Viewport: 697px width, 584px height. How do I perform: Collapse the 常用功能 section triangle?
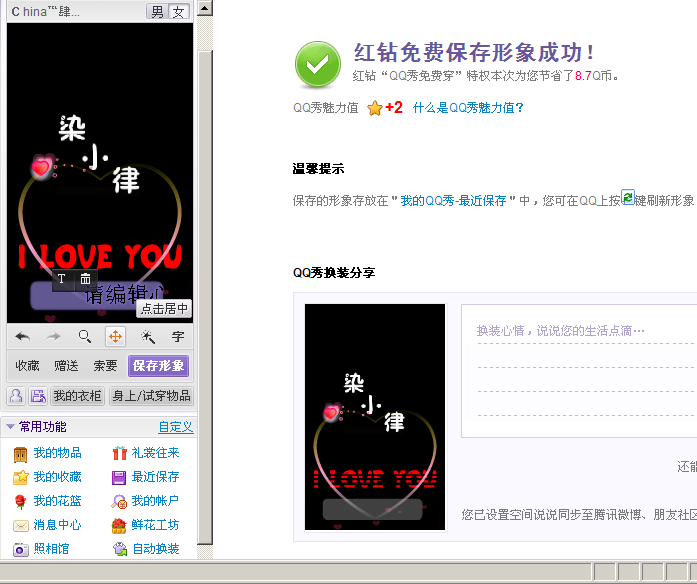[10, 427]
